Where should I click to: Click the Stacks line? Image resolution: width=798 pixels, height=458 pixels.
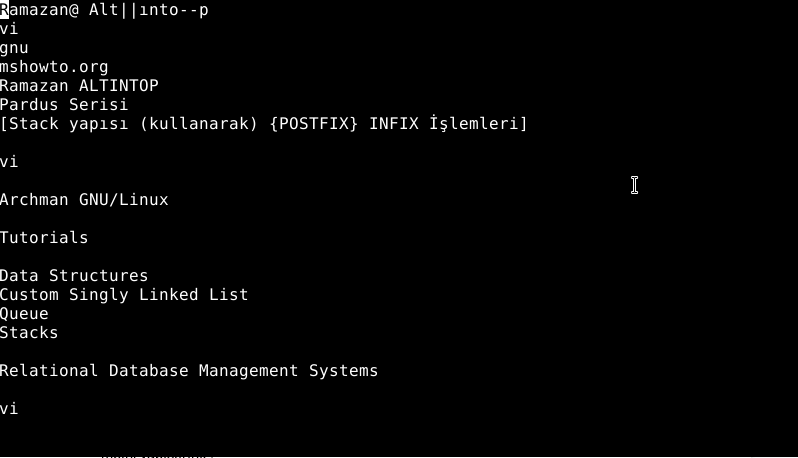tap(29, 333)
